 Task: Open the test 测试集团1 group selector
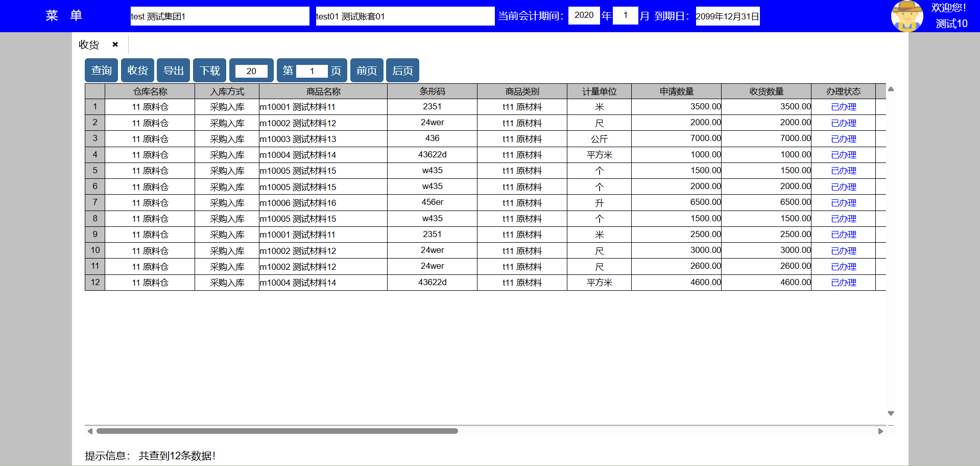pos(220,16)
